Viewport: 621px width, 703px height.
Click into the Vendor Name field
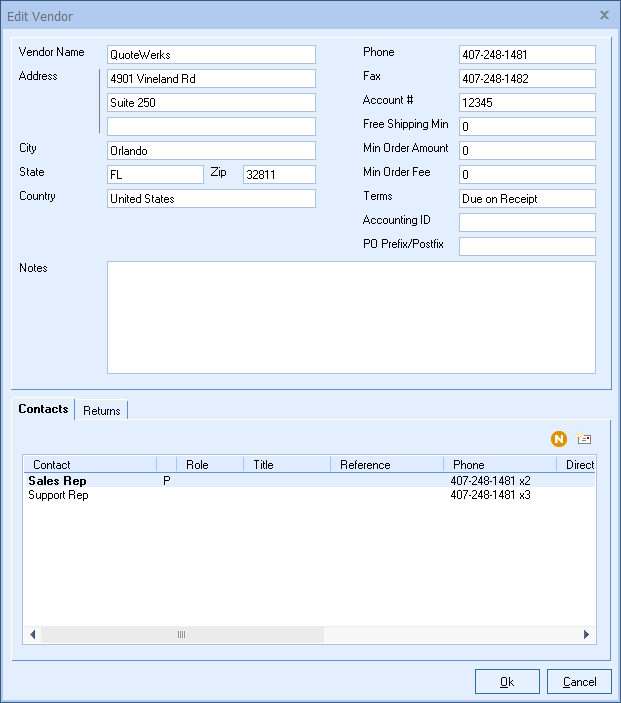pos(211,55)
